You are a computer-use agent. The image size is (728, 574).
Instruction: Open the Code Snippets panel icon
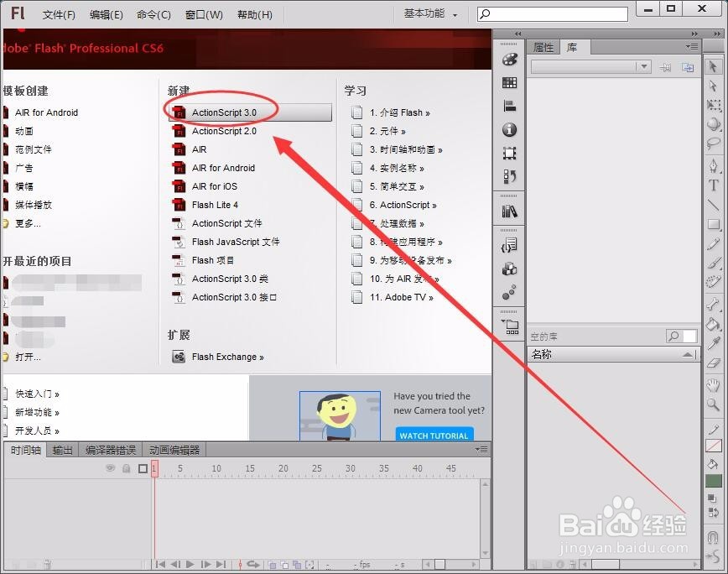click(509, 245)
